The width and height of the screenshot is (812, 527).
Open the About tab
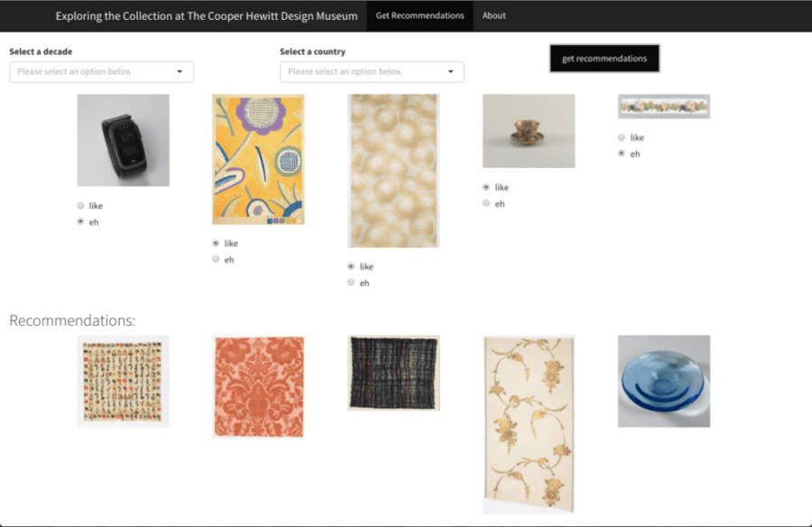tap(494, 15)
